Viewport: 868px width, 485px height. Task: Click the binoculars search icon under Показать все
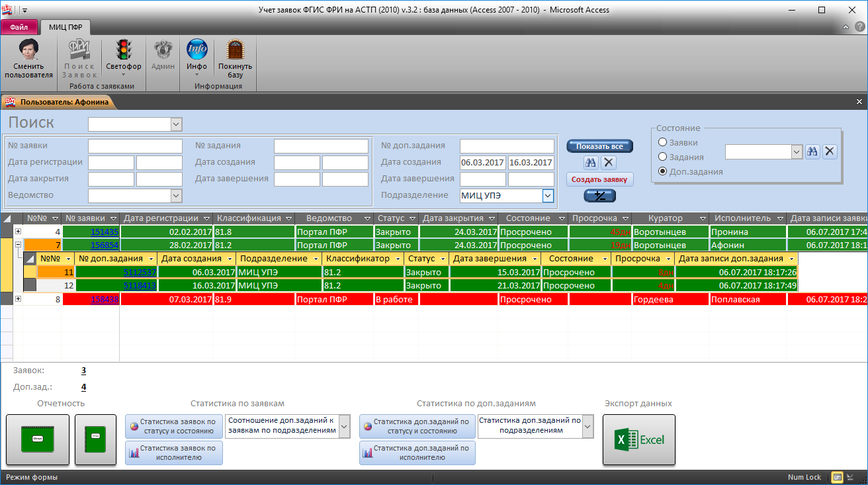point(591,162)
